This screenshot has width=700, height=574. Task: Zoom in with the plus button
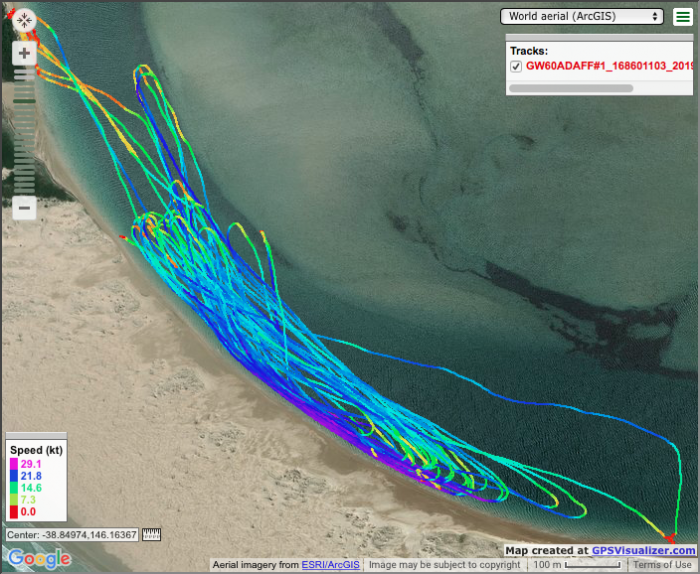[25, 53]
